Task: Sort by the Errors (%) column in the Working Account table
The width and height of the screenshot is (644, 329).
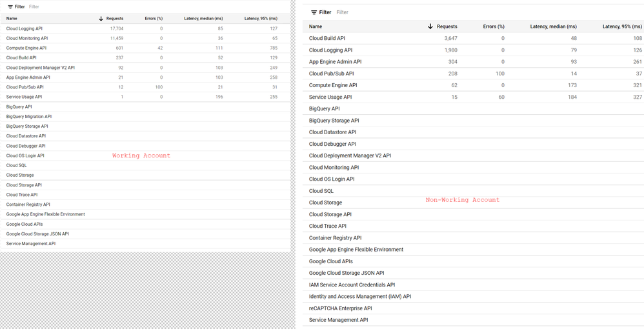Action: 154,19
